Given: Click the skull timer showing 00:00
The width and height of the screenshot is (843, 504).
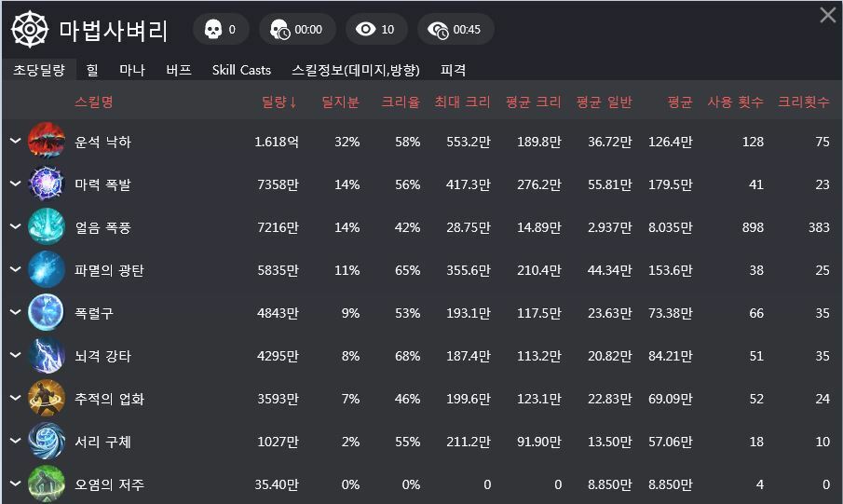Looking at the screenshot, I should pos(297,29).
